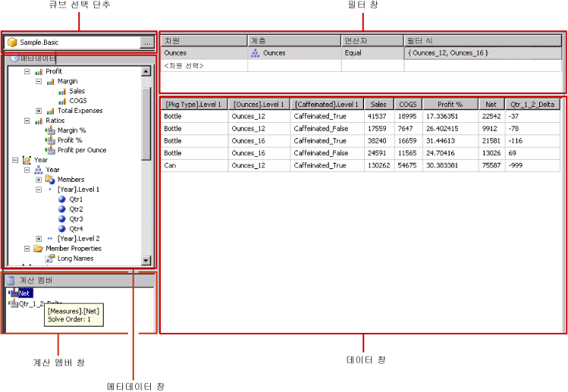
Task: Click the Long Names property icon
Action: [x=50, y=259]
